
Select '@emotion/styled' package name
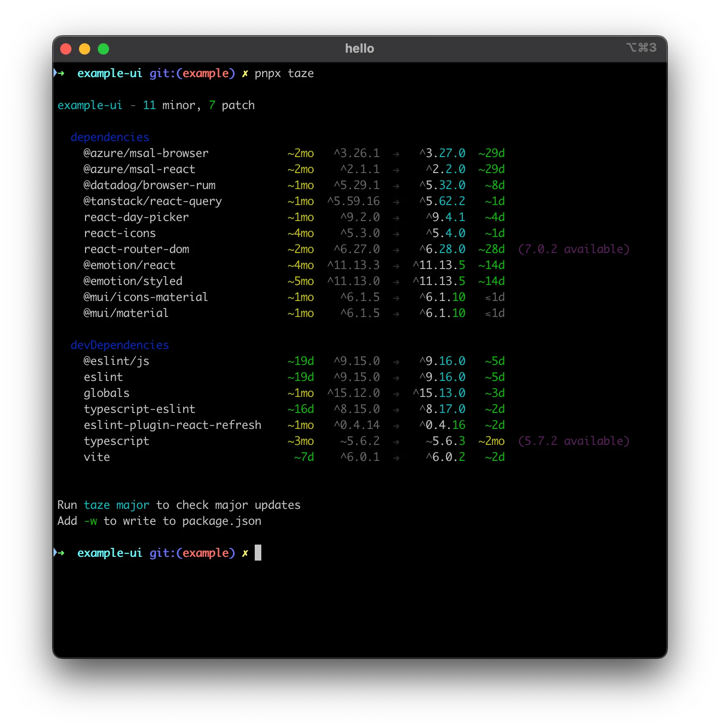tap(133, 281)
